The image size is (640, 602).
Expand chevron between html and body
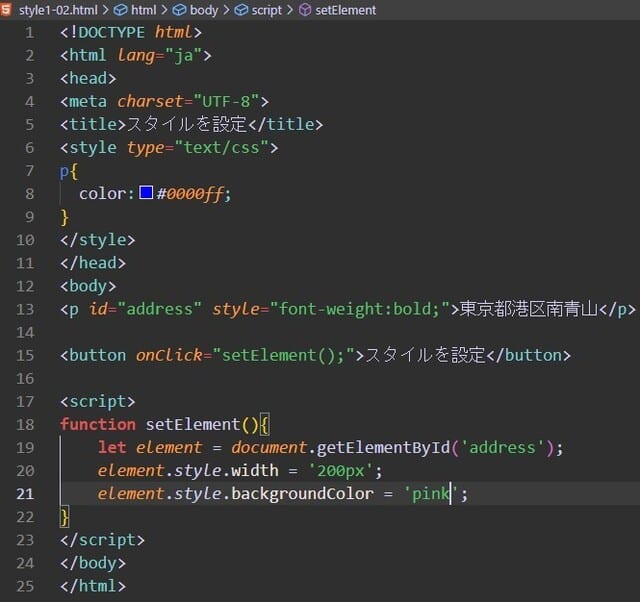click(164, 10)
